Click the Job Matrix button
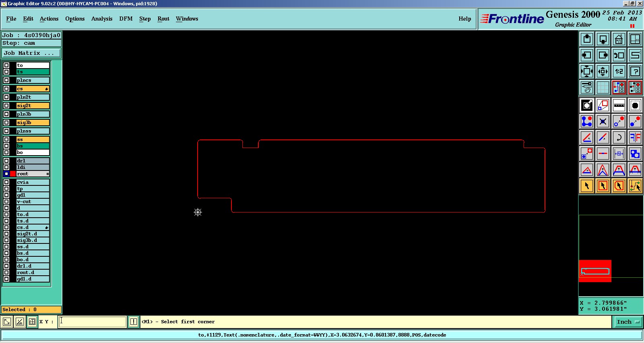The width and height of the screenshot is (644, 343). 31,53
